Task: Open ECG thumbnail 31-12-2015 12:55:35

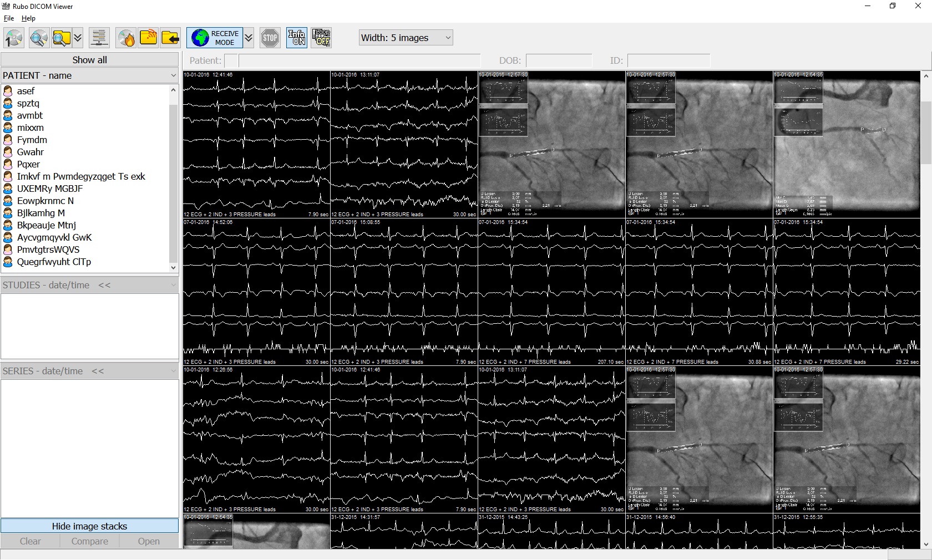Action: coord(847,531)
